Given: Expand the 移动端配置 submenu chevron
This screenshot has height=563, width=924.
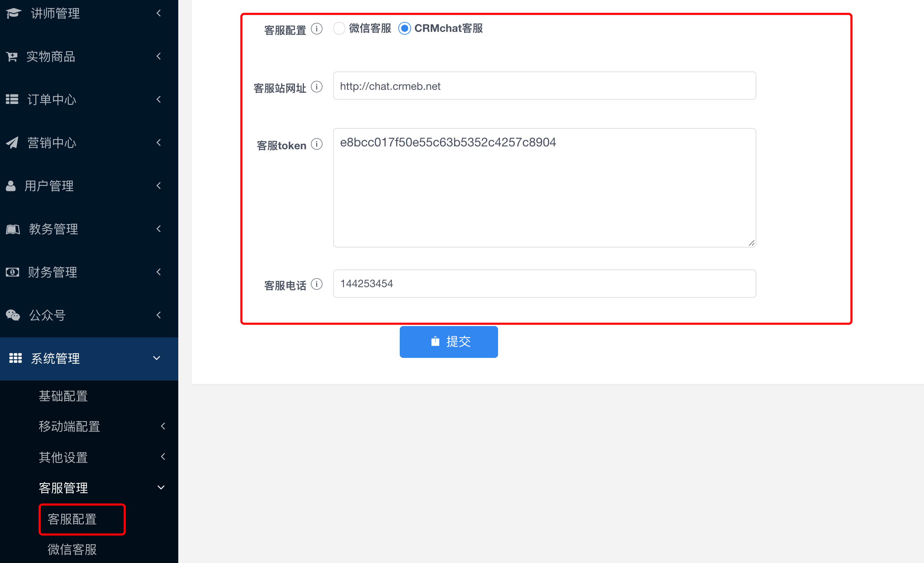Looking at the screenshot, I should (x=163, y=426).
